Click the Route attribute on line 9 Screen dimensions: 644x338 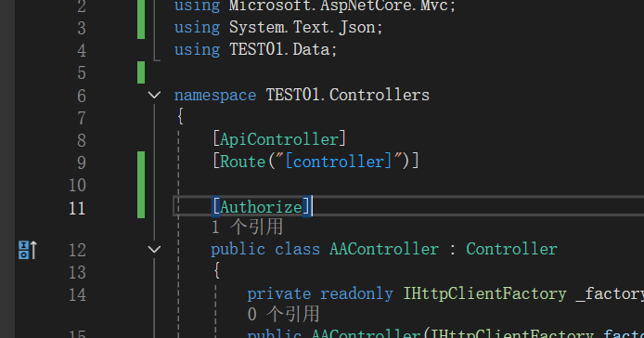tap(243, 162)
